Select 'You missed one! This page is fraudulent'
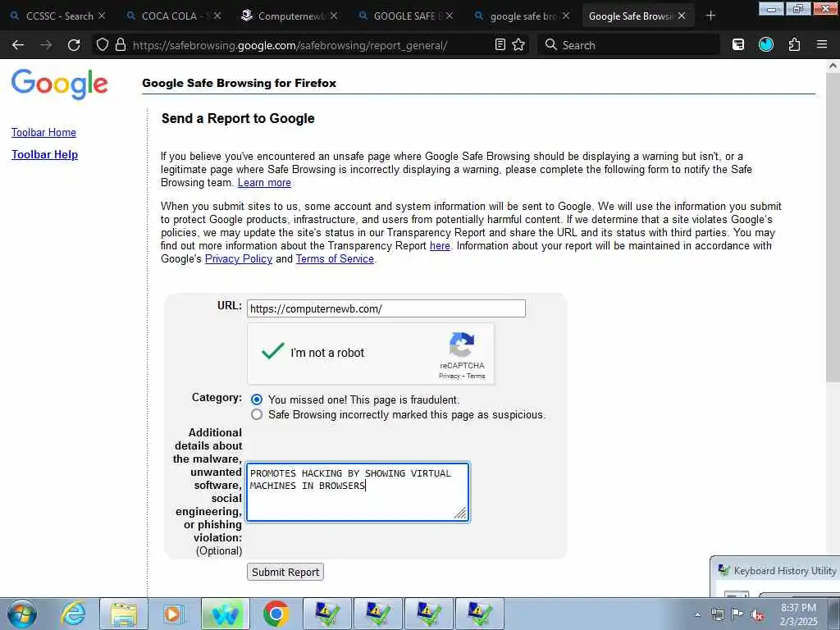 (257, 399)
